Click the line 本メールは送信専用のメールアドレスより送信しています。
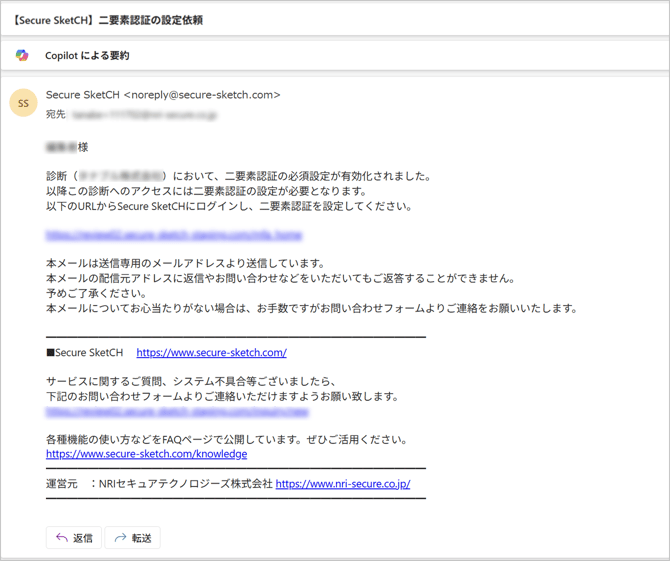 pos(185,263)
